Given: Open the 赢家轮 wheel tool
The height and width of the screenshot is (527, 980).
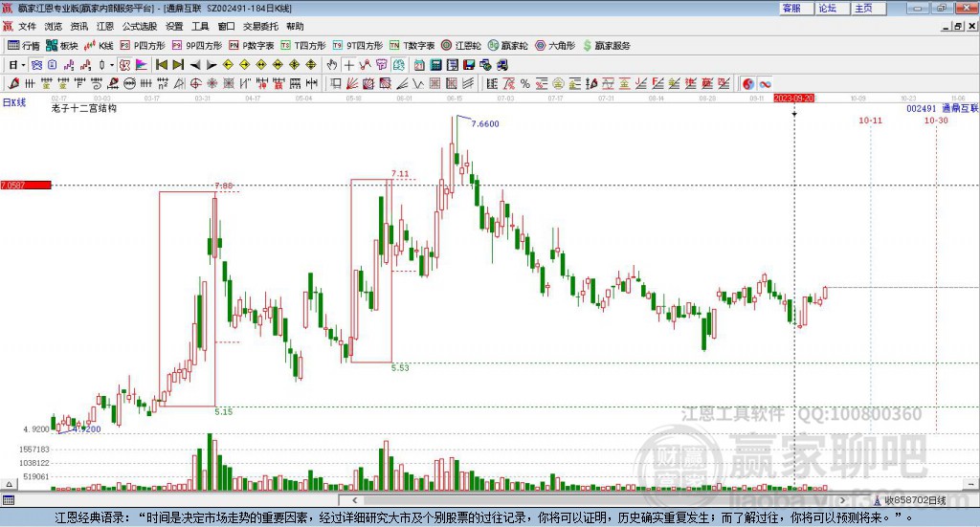Looking at the screenshot, I should click(x=508, y=46).
